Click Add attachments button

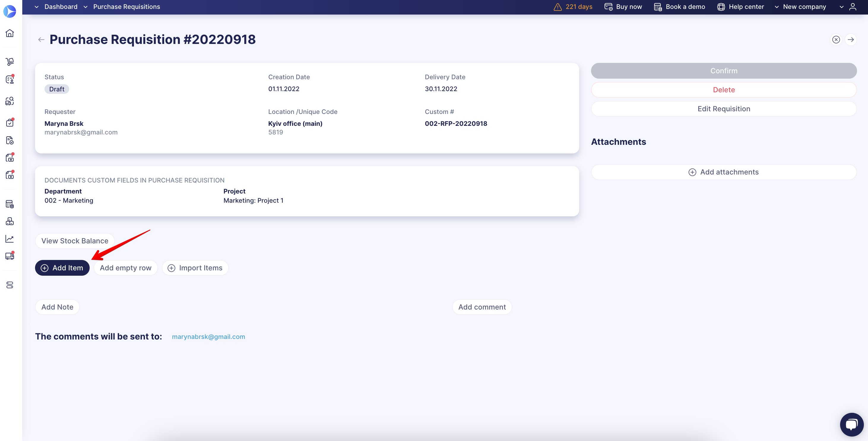point(724,172)
